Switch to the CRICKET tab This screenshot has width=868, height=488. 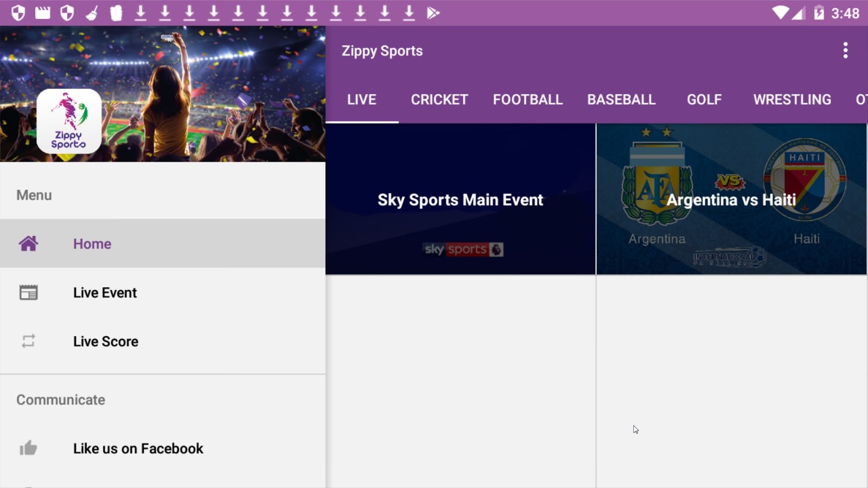439,100
